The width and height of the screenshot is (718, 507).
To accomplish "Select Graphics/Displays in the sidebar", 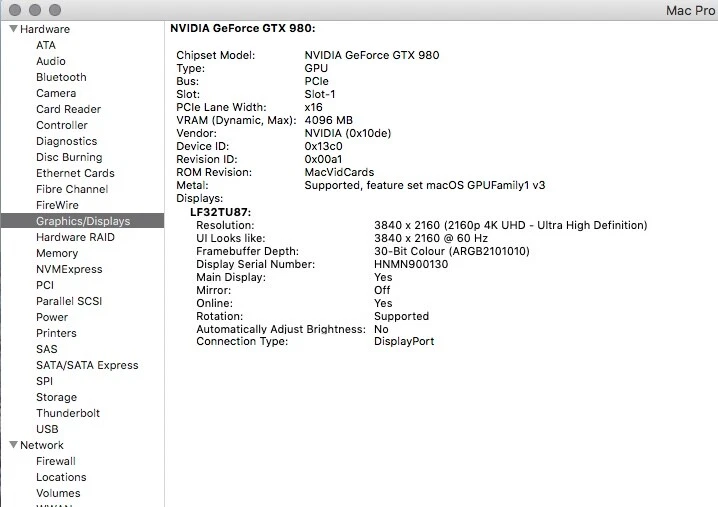I will (82, 221).
